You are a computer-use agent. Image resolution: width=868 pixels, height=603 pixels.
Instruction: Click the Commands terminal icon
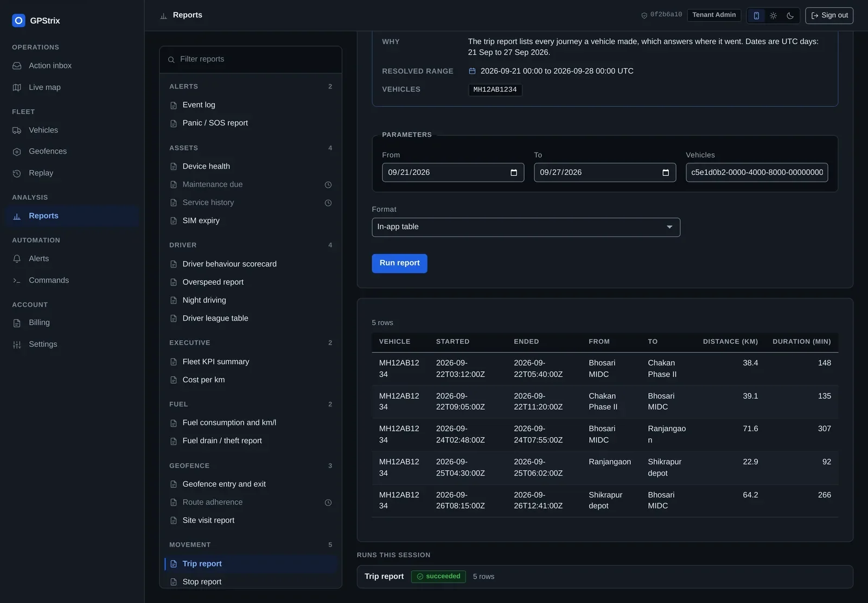pyautogui.click(x=17, y=281)
